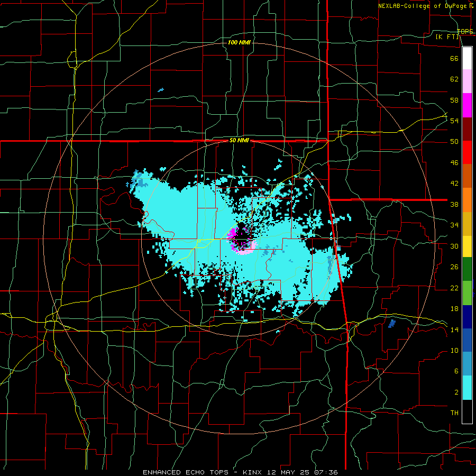Click the black TH legend swatch
This screenshot has height=476, width=476.
[467, 411]
